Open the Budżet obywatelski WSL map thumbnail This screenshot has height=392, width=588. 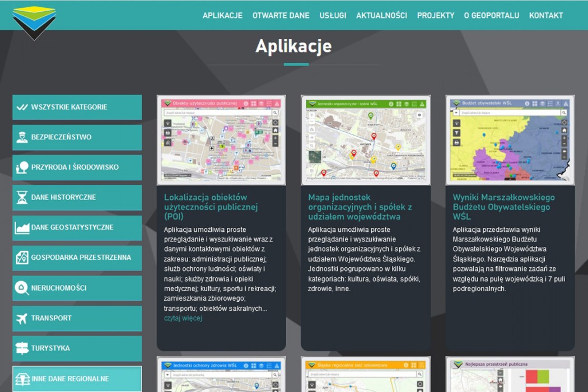pyautogui.click(x=510, y=140)
